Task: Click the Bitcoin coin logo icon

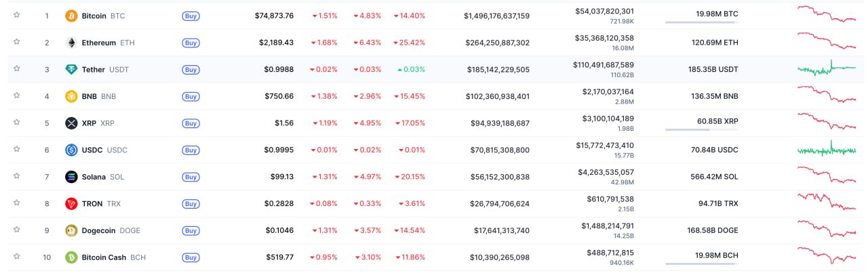Action: tap(71, 16)
